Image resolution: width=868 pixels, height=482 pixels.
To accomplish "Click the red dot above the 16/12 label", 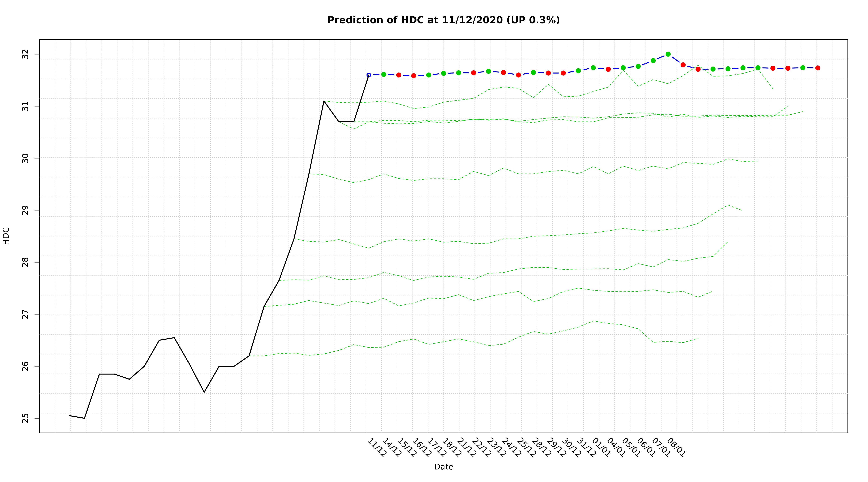I will tap(413, 76).
